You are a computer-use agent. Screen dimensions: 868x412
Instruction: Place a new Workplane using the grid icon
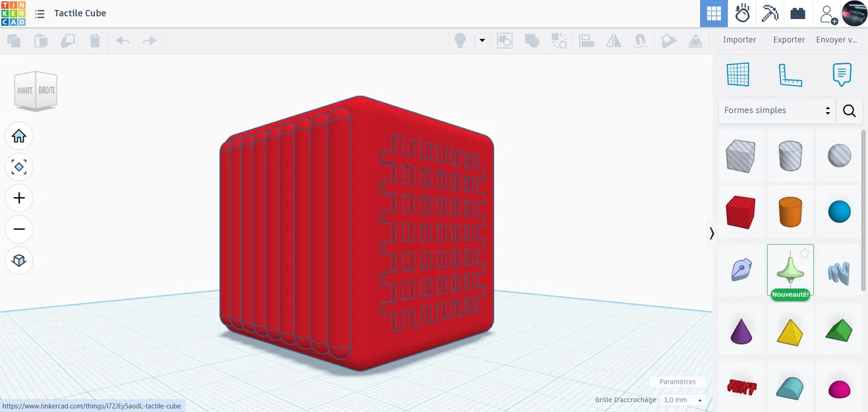(x=738, y=74)
